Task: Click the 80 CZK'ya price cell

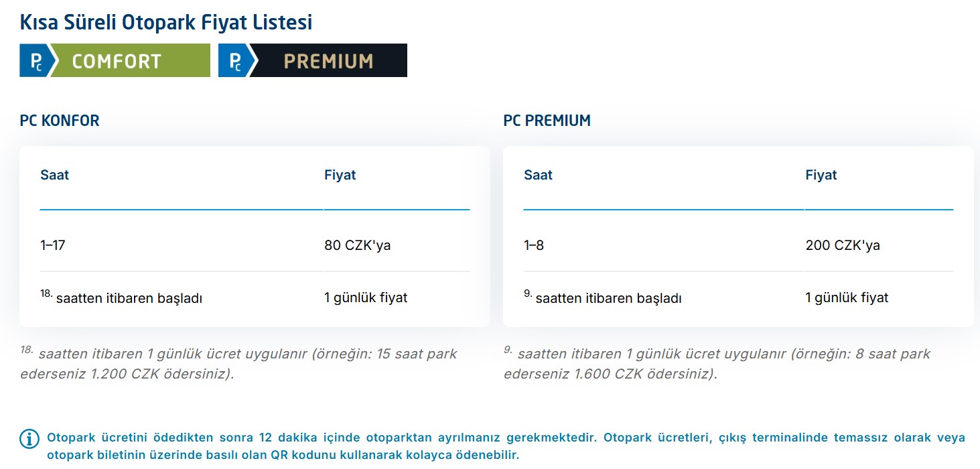Action: pyautogui.click(x=357, y=245)
